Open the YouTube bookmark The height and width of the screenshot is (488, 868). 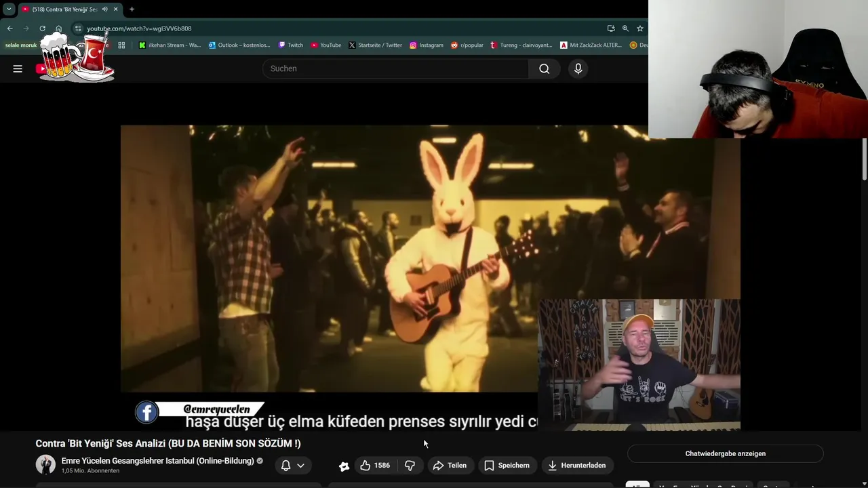[x=326, y=45]
